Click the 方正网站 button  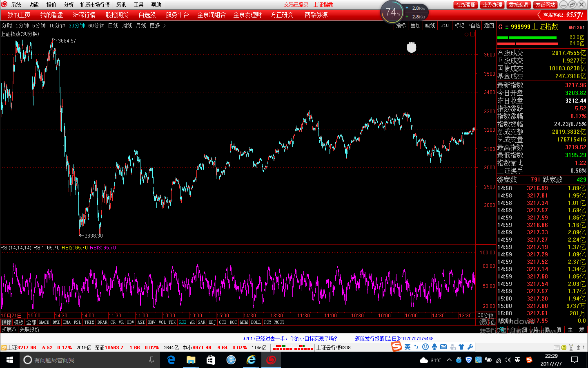(545, 4)
